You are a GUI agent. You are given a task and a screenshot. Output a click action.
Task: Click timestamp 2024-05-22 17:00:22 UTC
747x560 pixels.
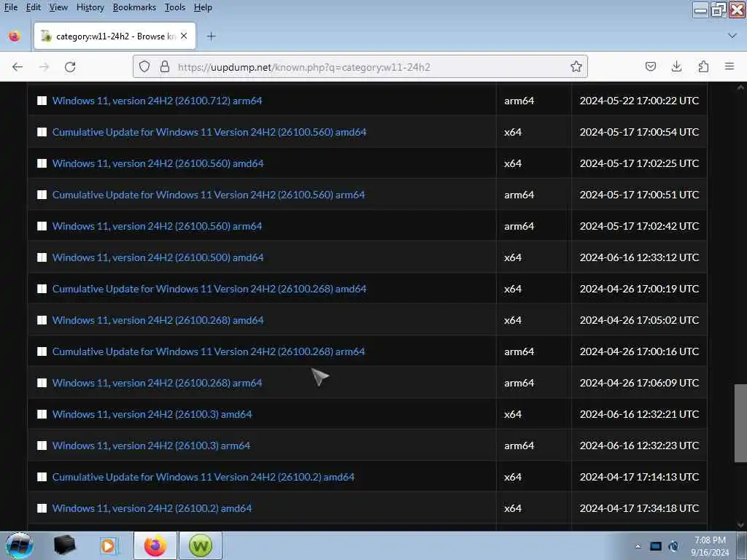(x=639, y=101)
